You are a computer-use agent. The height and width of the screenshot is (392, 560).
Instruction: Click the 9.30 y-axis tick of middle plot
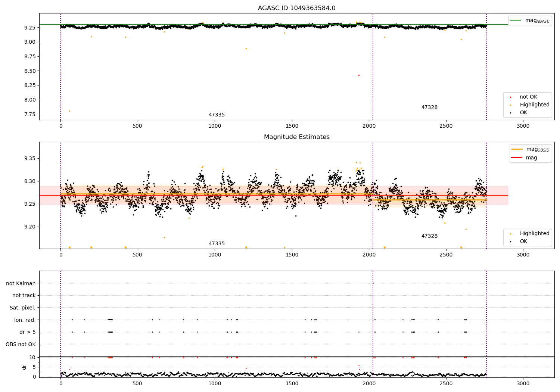29,181
